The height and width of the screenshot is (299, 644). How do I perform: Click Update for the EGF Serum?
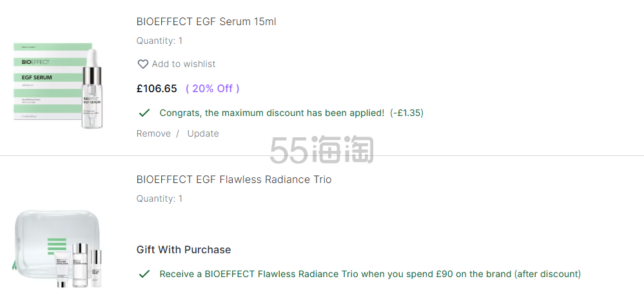pyautogui.click(x=203, y=133)
